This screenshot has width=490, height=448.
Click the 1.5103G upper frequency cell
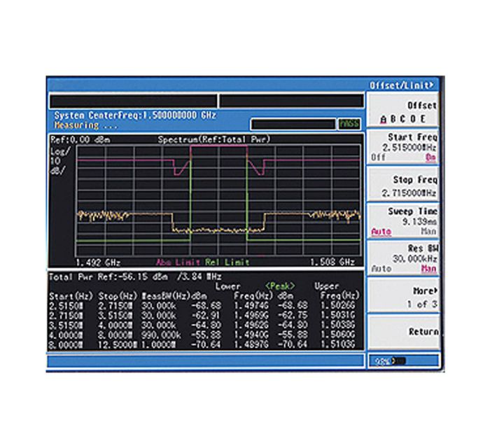click(337, 345)
